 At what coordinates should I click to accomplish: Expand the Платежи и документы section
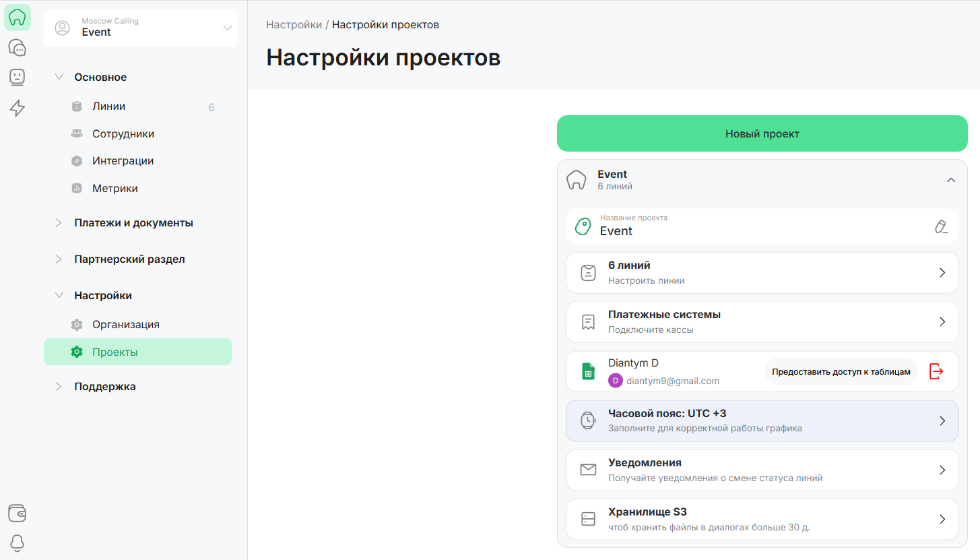pos(133,223)
